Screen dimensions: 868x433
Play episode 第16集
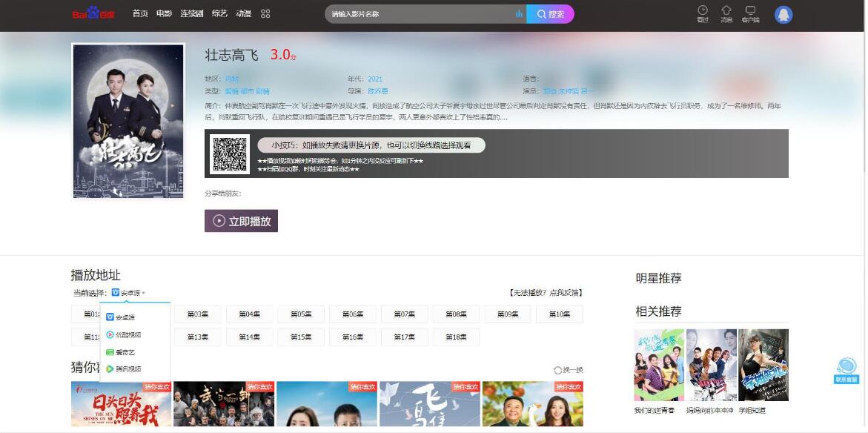353,337
